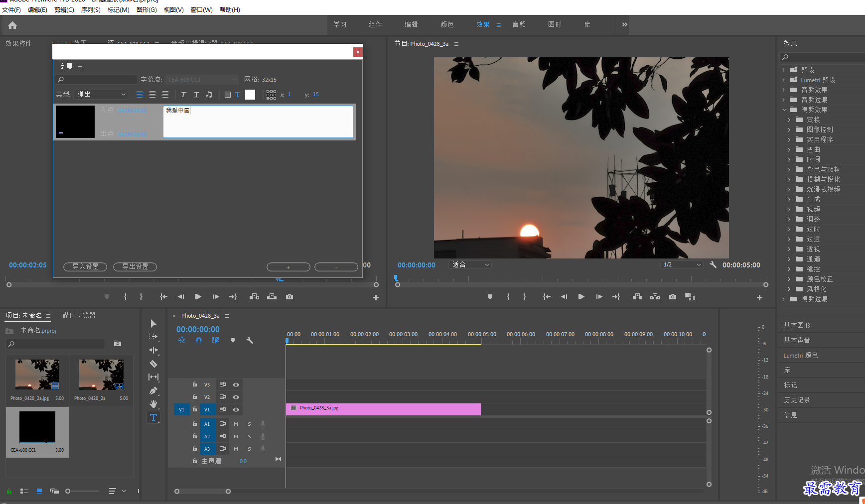Toggle V1 track output eye
Screen dimensions: 865x504
tap(236, 409)
